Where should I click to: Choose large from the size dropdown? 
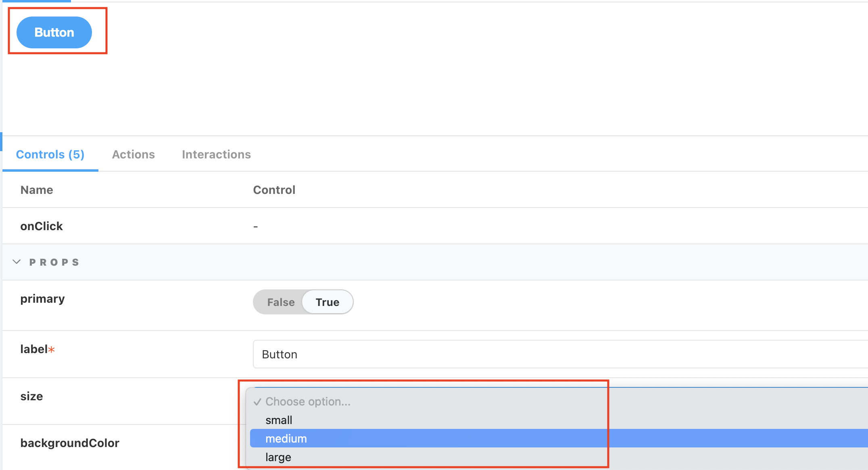[278, 457]
